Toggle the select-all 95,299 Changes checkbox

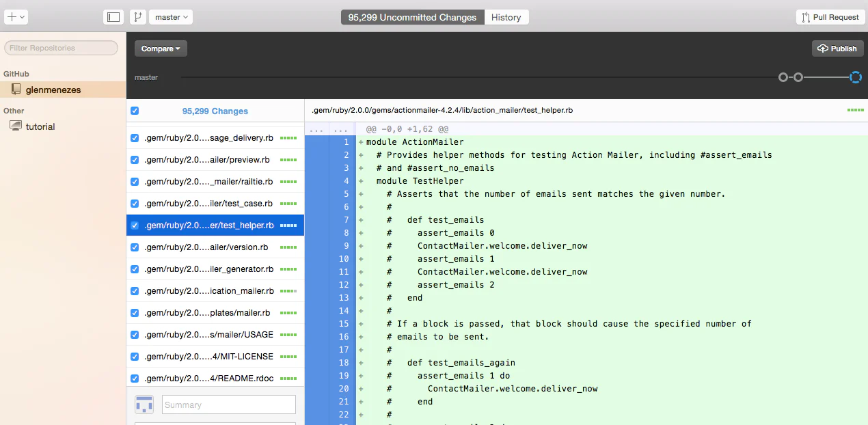[x=135, y=111]
